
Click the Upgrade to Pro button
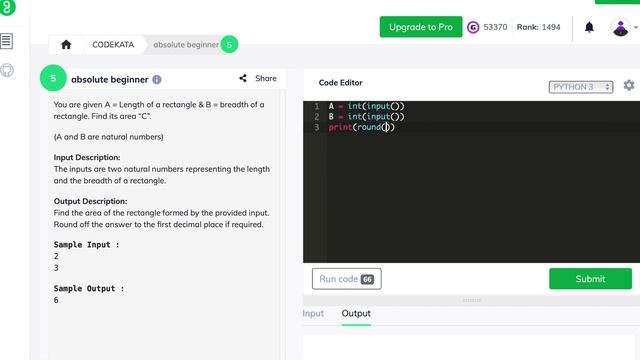point(421,27)
